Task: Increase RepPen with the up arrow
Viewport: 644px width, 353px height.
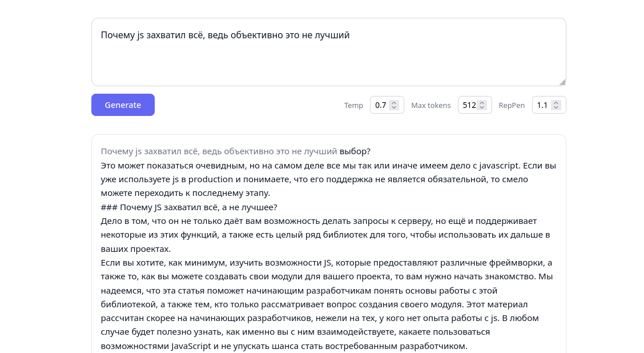Action: coord(556,103)
